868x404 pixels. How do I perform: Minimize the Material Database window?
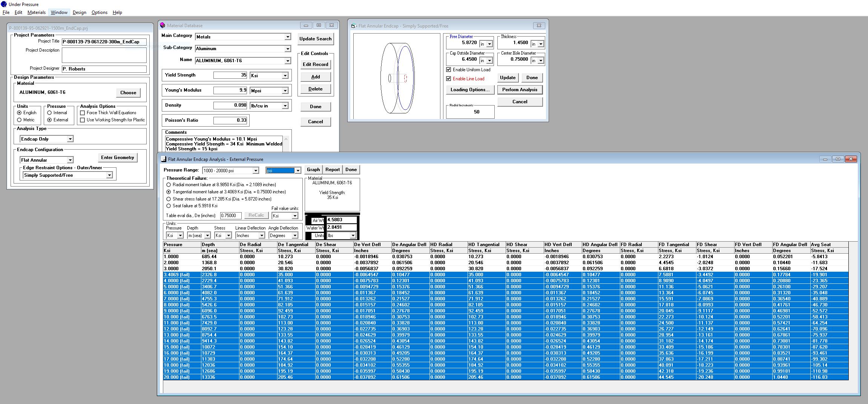click(306, 25)
